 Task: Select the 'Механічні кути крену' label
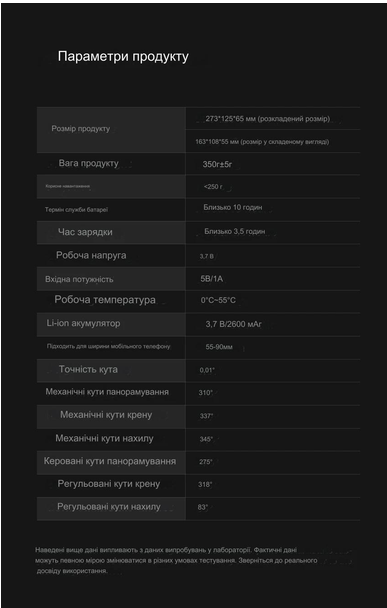(106, 415)
